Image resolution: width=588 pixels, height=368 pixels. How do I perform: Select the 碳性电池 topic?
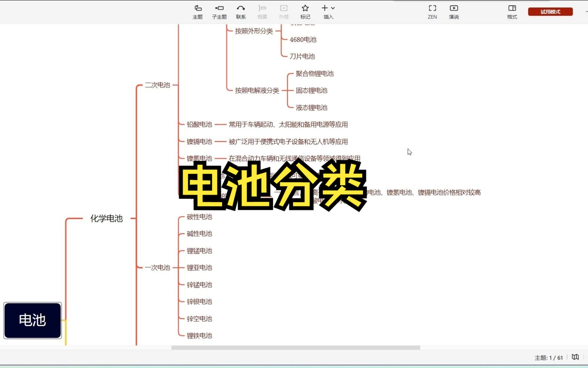(199, 217)
